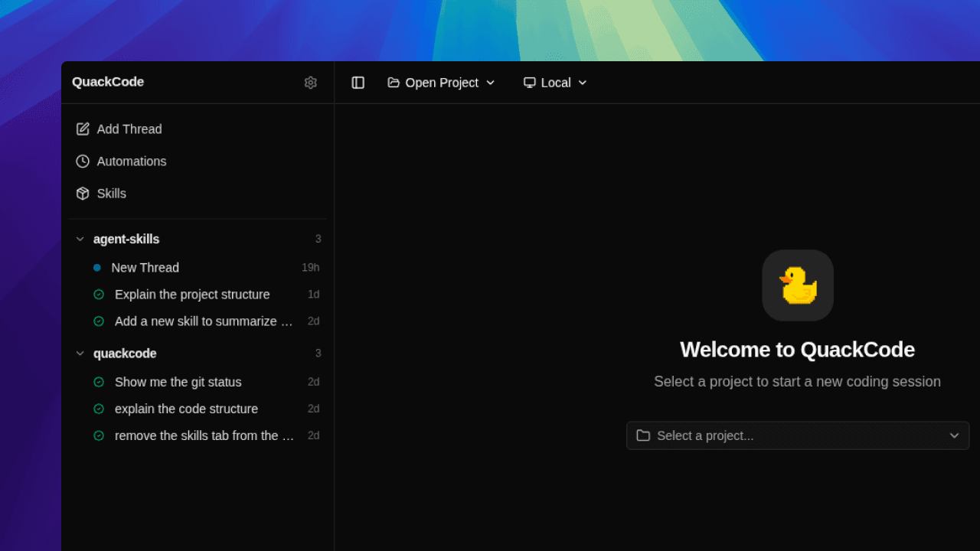Open 'Add a new skill to summarize' thread

tap(203, 321)
